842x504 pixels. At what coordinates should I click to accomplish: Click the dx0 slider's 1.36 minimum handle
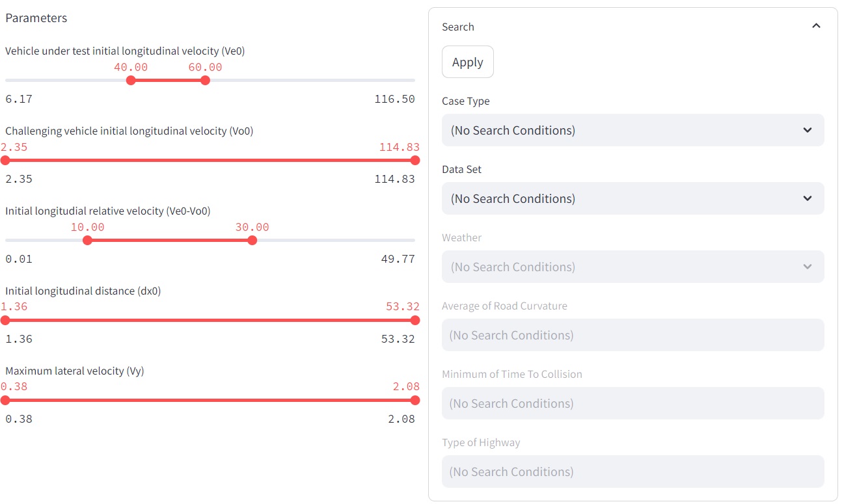[5, 320]
